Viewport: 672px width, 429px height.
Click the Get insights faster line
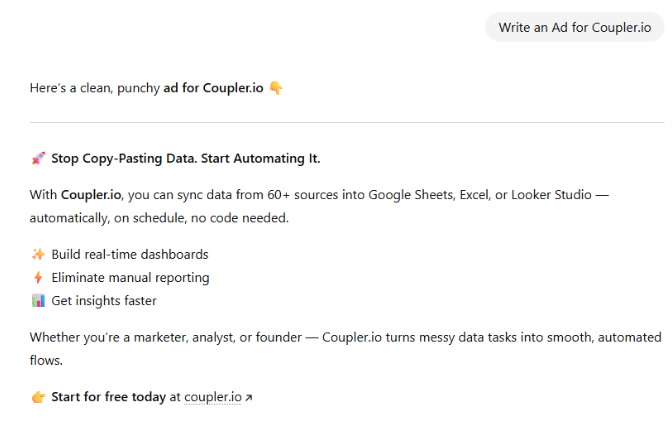[x=104, y=300]
